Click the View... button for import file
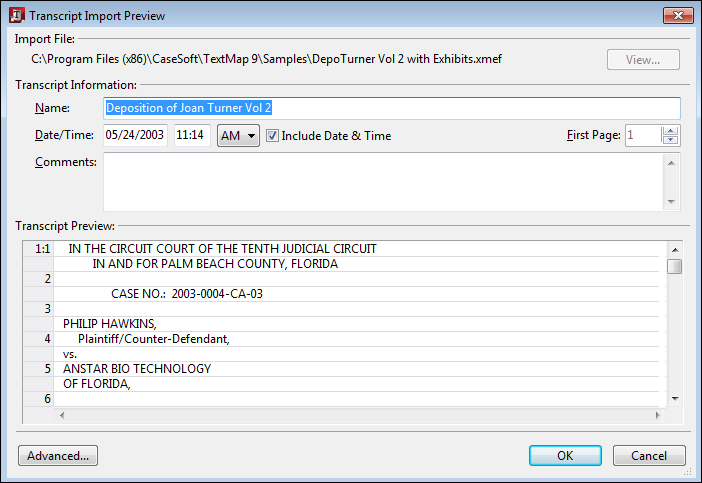 point(643,60)
